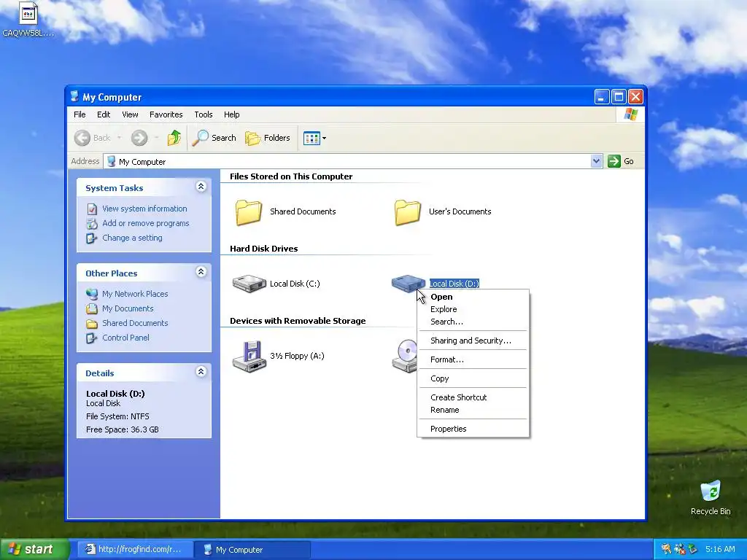747x560 pixels.
Task: Choose Properties in the context menu
Action: tap(473, 429)
